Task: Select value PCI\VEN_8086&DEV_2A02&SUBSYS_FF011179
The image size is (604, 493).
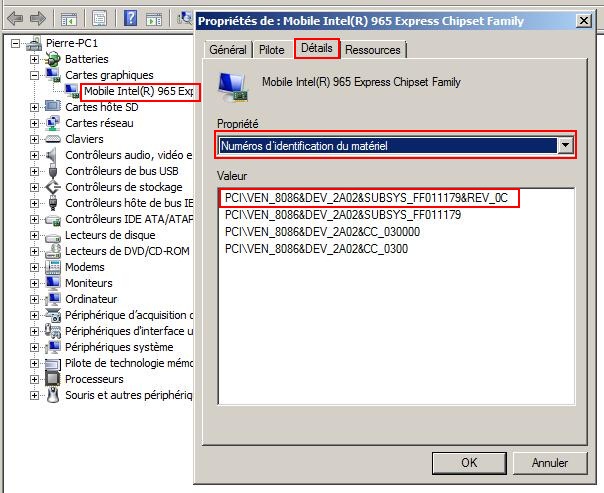Action: (343, 215)
